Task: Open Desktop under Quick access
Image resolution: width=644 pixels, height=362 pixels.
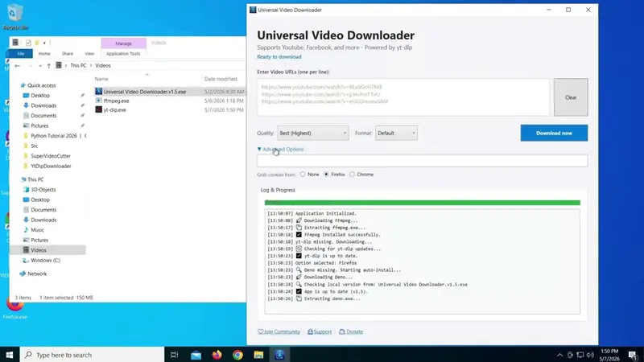Action: pyautogui.click(x=40, y=95)
